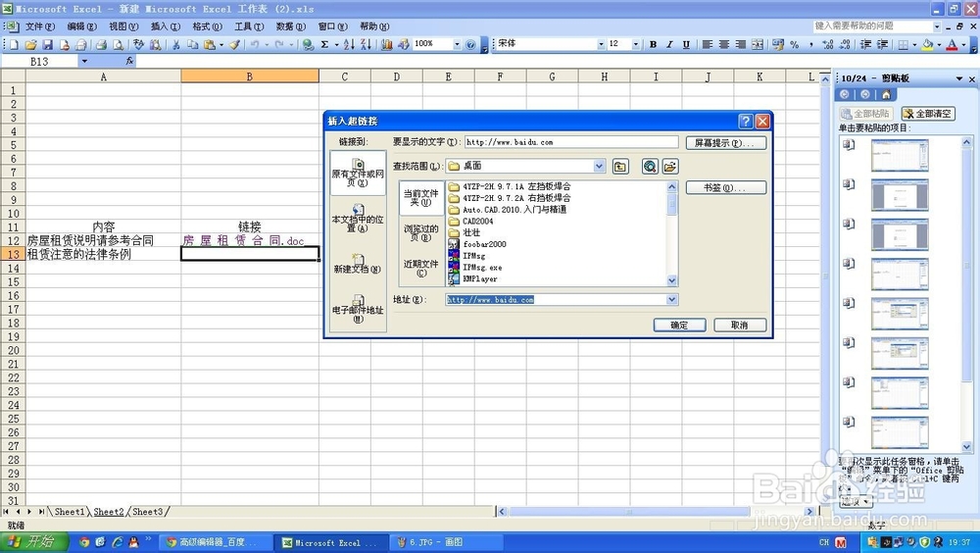
Task: Click the Sort Descending Z-A icon
Action: click(x=366, y=44)
